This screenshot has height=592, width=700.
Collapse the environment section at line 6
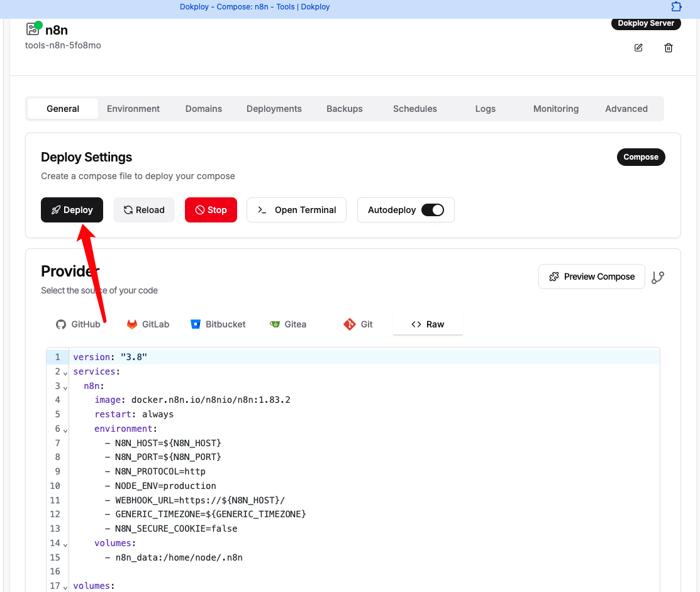[x=65, y=430]
